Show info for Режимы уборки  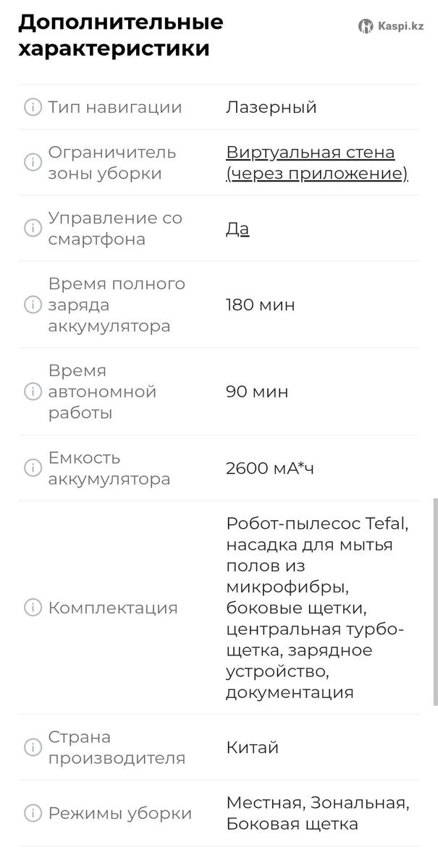33,813
